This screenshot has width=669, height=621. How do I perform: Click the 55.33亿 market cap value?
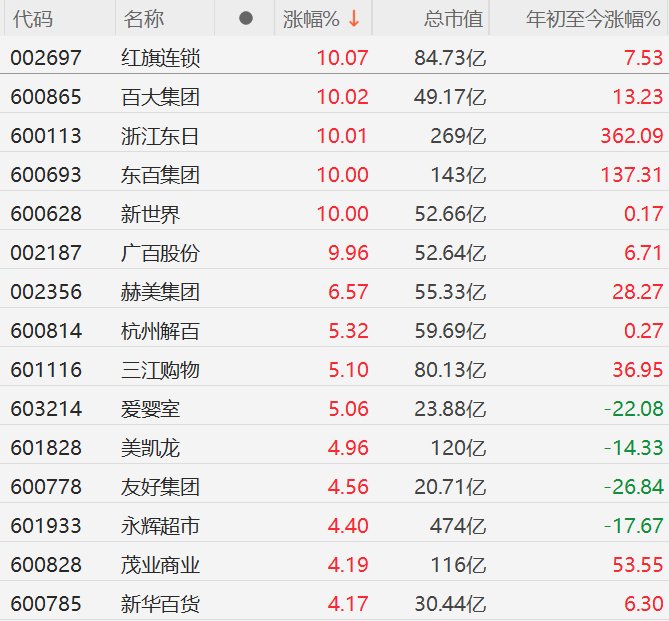click(450, 292)
